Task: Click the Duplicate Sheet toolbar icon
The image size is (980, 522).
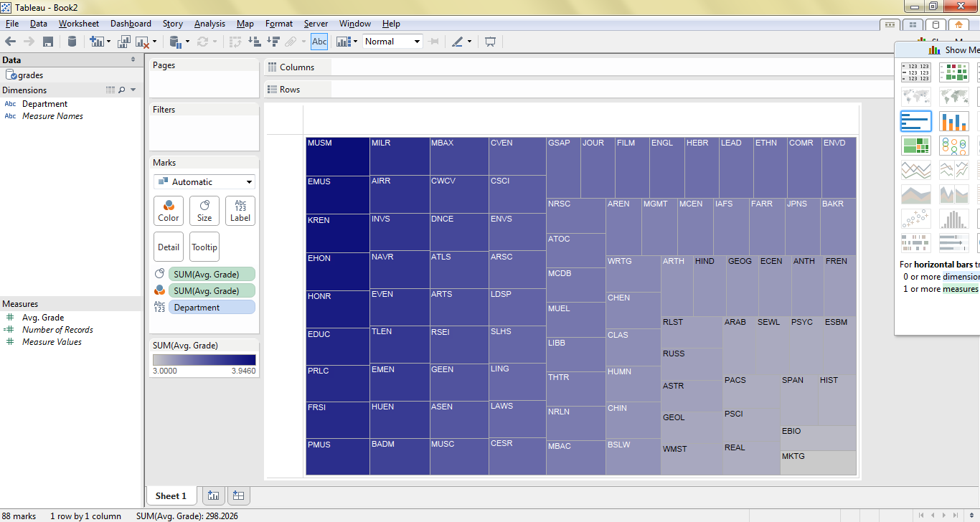Action: click(124, 42)
